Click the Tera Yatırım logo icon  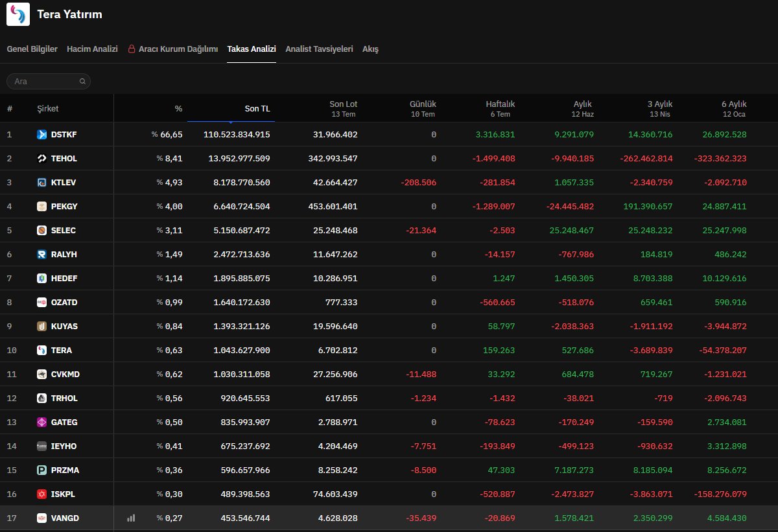pos(18,14)
